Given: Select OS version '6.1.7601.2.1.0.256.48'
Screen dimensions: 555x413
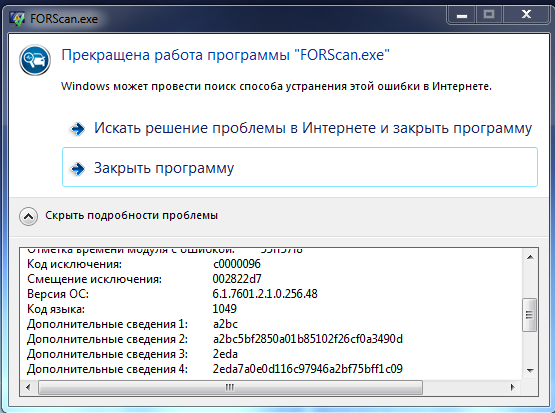Looking at the screenshot, I should [265, 294].
